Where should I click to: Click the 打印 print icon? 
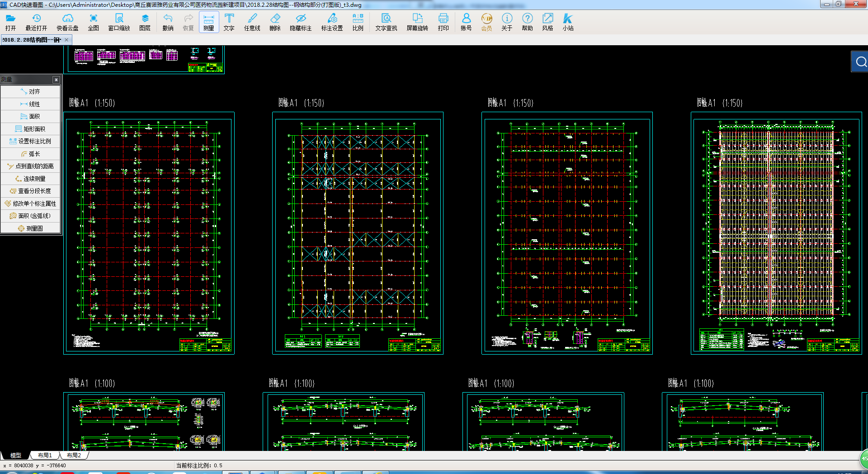(443, 22)
